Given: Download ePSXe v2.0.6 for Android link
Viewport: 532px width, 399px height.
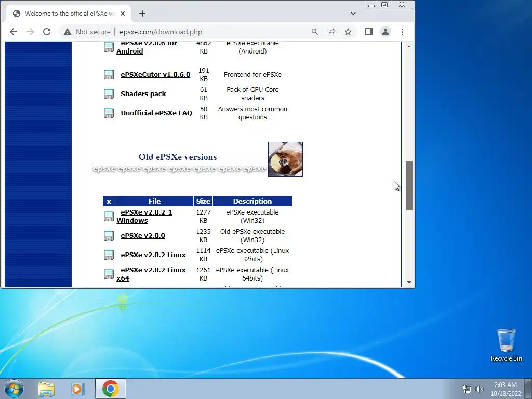Looking at the screenshot, I should [147, 47].
